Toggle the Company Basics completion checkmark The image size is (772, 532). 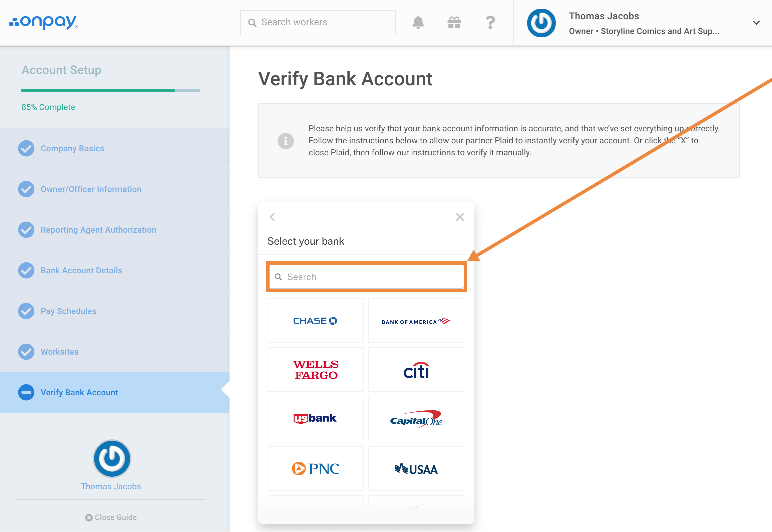point(26,148)
